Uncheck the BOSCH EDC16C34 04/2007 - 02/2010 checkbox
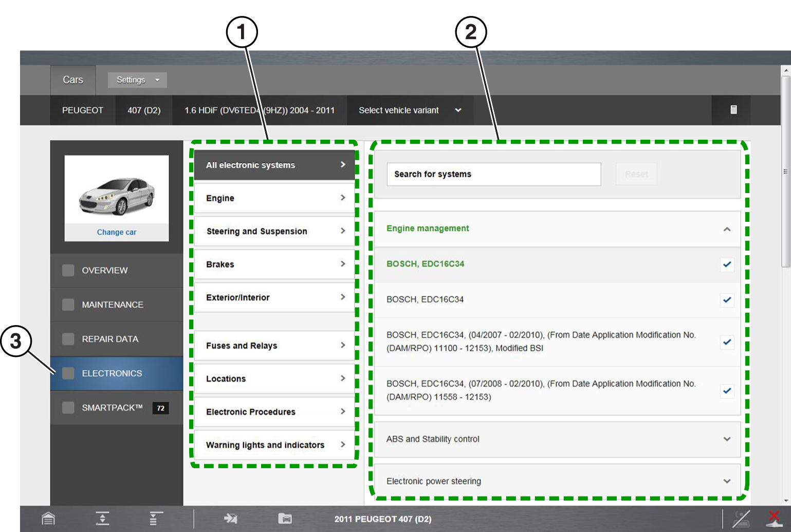The height and width of the screenshot is (532, 791). [x=727, y=342]
